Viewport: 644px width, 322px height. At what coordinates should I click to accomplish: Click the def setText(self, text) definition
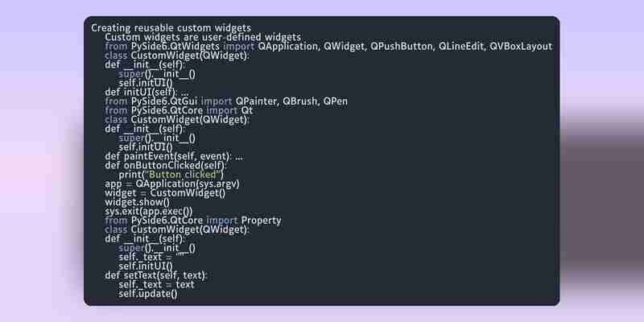click(x=156, y=275)
